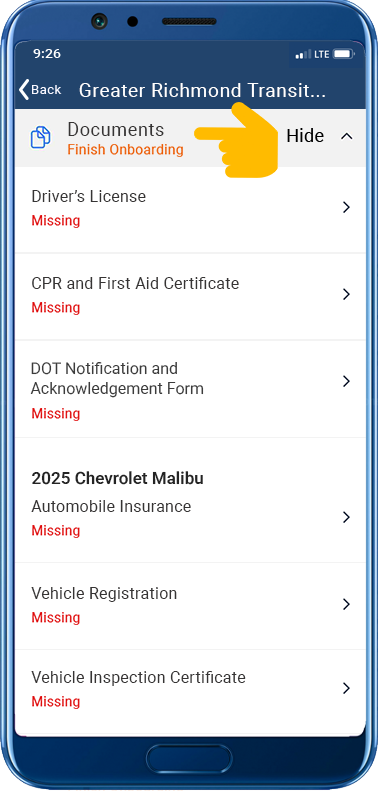This screenshot has width=378, height=791.
Task: Tap the phone's home button
Action: pos(189,758)
